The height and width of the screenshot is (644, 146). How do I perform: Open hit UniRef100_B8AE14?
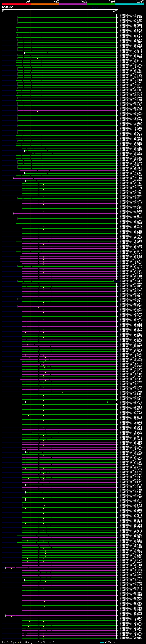[131, 27]
